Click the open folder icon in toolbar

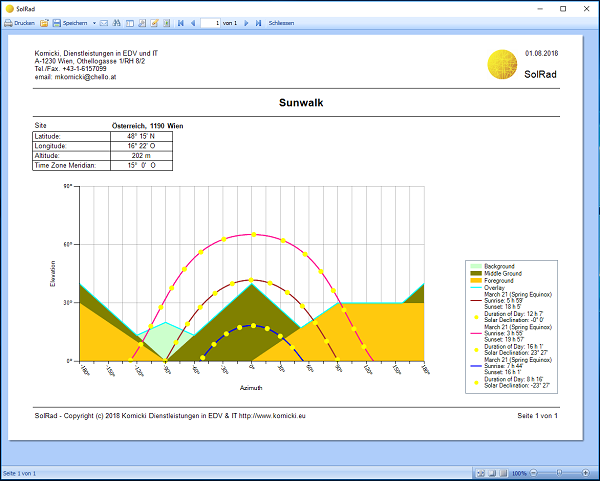(x=44, y=22)
